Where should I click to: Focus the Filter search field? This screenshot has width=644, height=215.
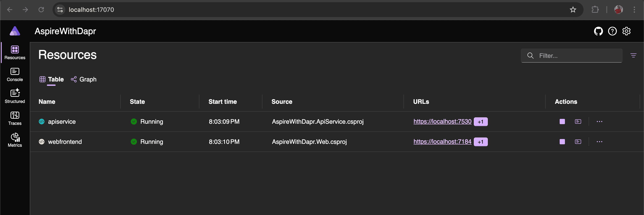tap(571, 55)
